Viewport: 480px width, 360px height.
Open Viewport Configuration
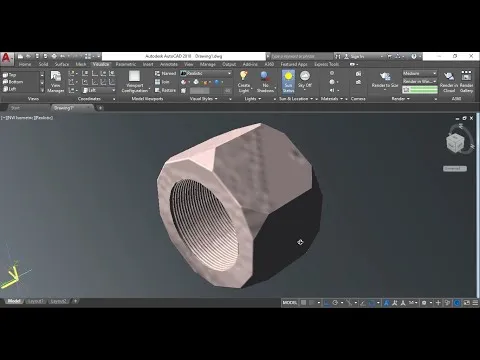point(135,81)
